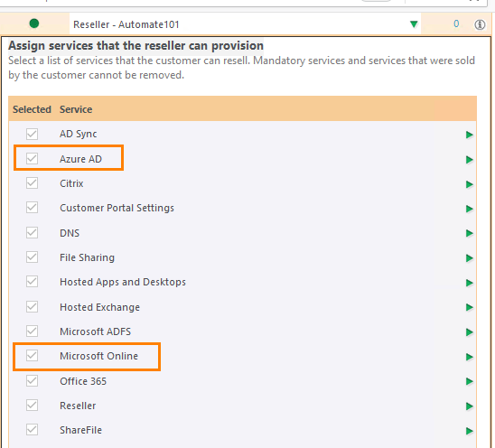The height and width of the screenshot is (448, 495).
Task: Toggle the Hosted Exchange checkbox
Action: coord(32,307)
